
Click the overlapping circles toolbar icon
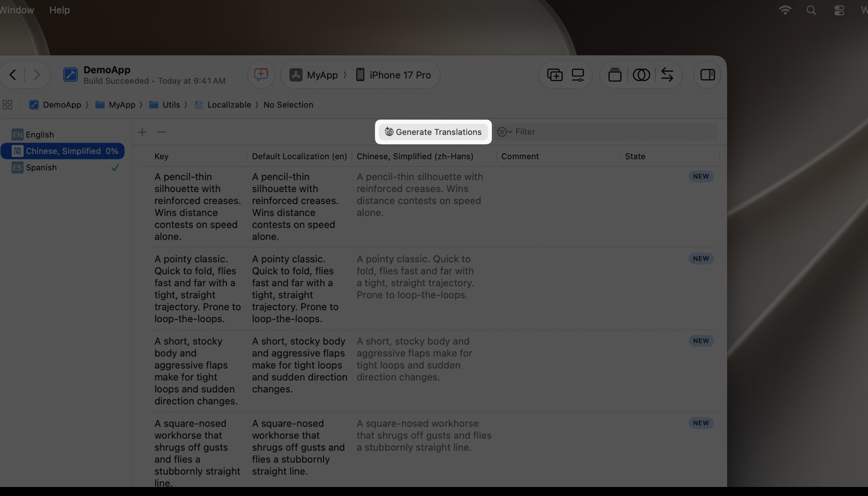[x=641, y=75]
